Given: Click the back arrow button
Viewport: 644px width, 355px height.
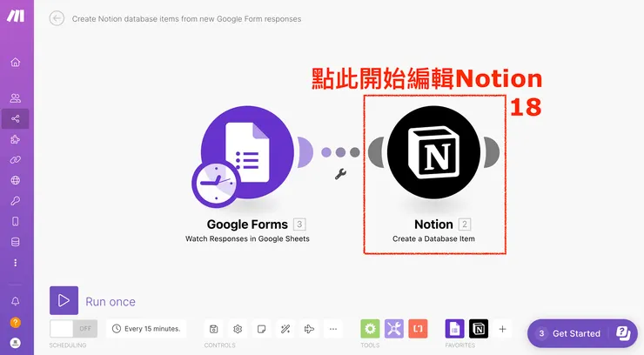Looking at the screenshot, I should tap(57, 18).
